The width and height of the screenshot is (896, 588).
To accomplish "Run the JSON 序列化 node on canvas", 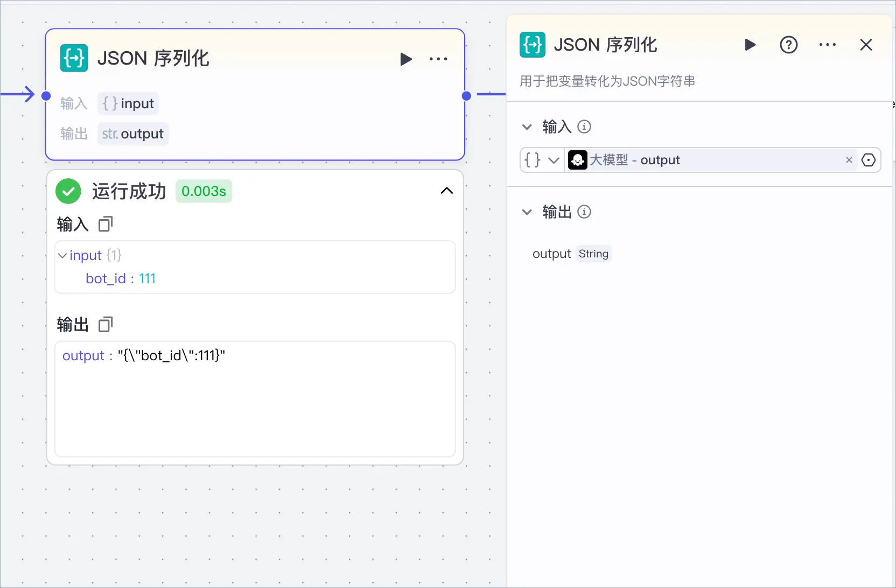I will (x=406, y=59).
